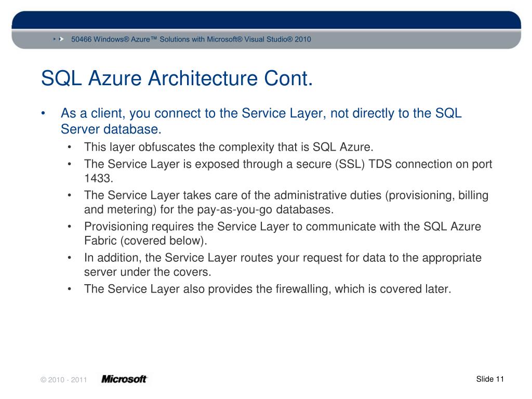Click the Server database. line in main bullet
532x399 pixels.
click(111, 129)
